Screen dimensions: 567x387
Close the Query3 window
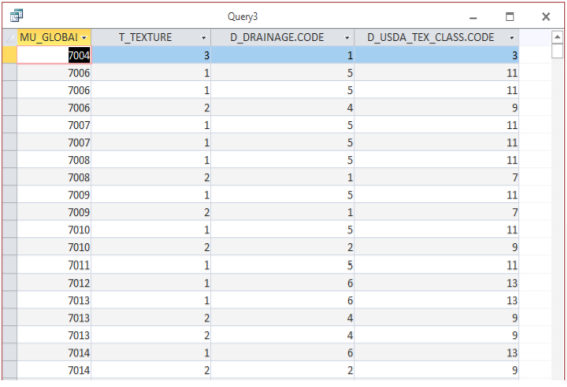546,17
